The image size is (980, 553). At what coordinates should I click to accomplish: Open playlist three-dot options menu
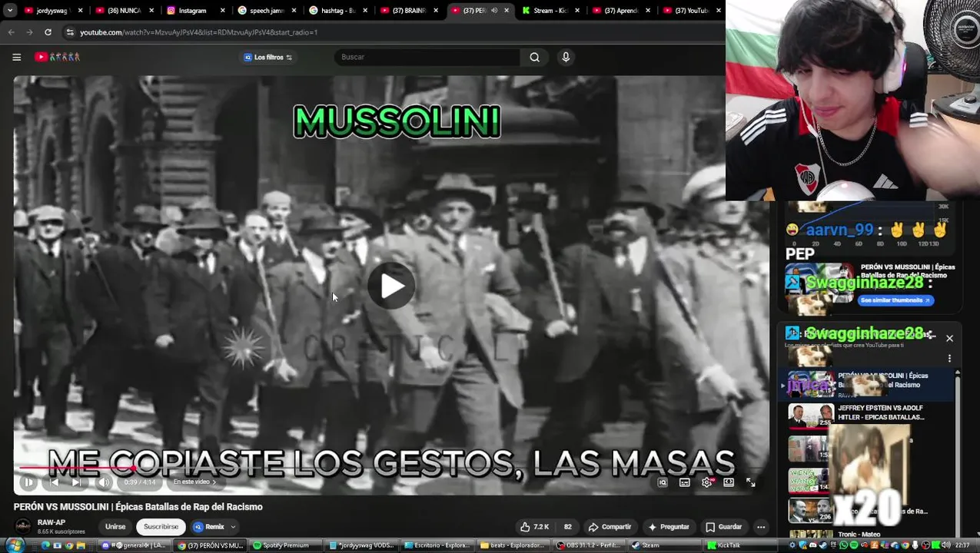pos(949,359)
